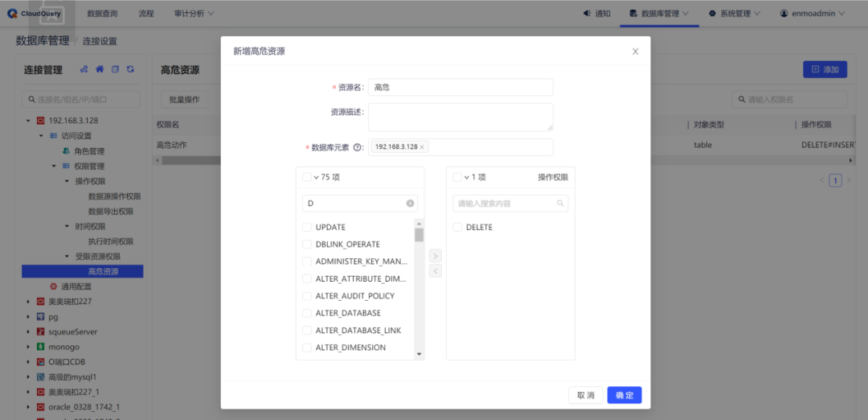Check the DELETE item in right list

coord(457,227)
